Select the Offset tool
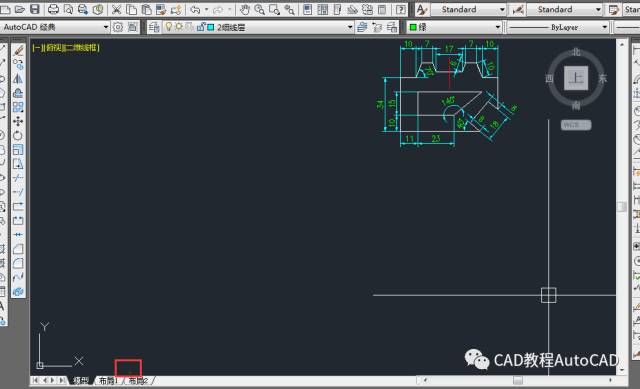This screenshot has height=389, width=640. point(18,93)
